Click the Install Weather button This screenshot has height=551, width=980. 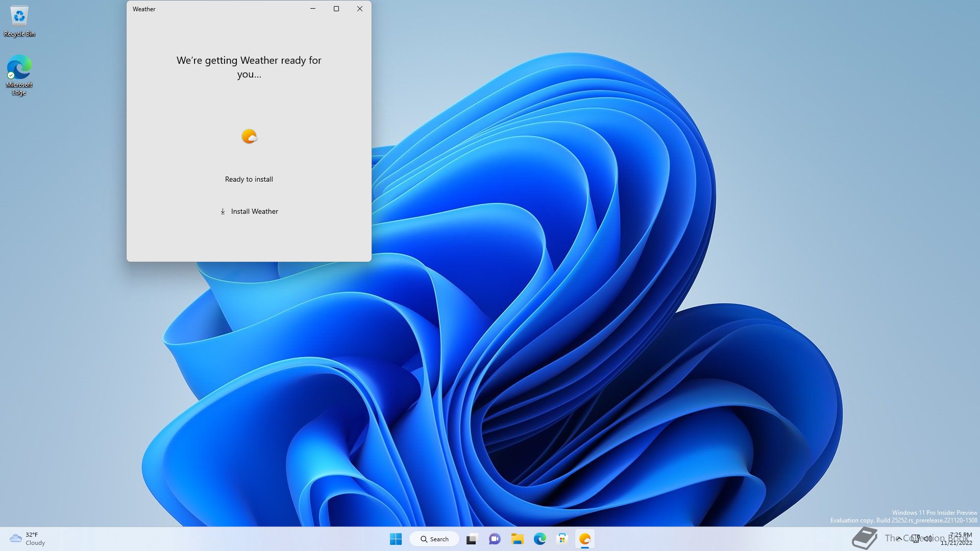click(249, 211)
